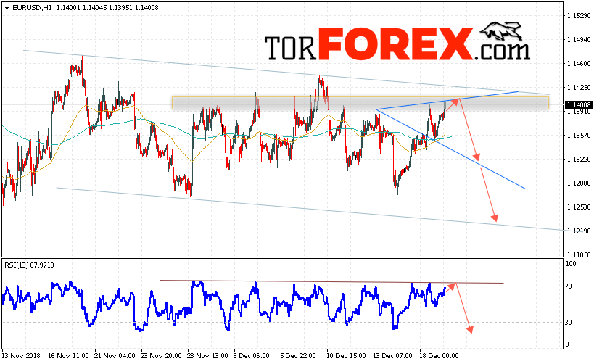Select the 13 Dec 07:00 time label
Image resolution: width=594 pixels, height=364 pixels.
393,356
